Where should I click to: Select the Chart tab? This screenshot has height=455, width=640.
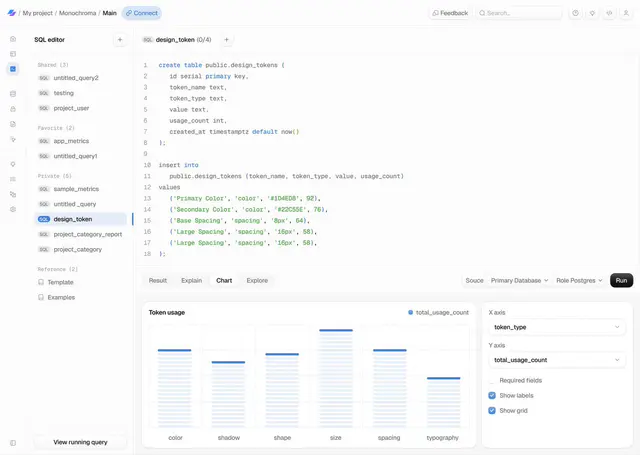(224, 281)
